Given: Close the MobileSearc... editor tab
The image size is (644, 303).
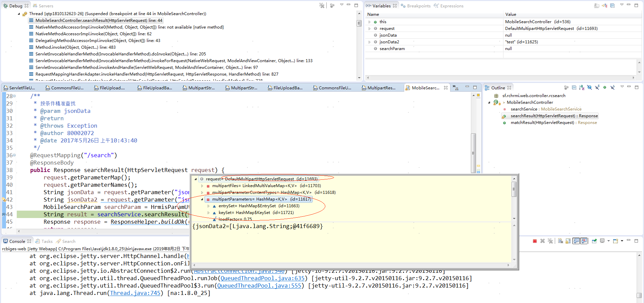Looking at the screenshot, I should (446, 88).
